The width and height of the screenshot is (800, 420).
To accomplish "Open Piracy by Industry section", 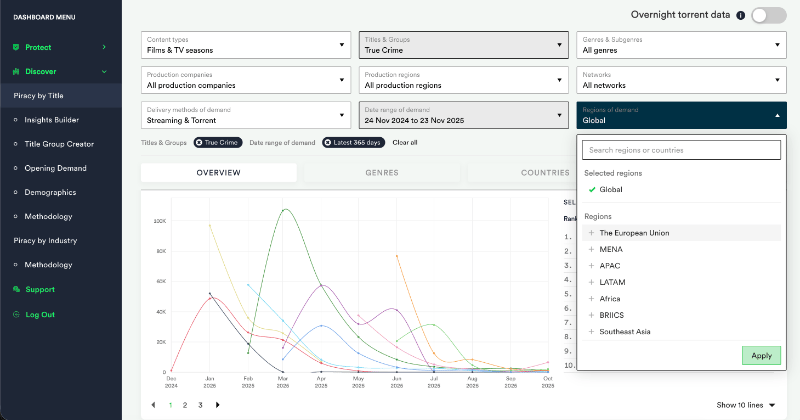I will pos(45,240).
